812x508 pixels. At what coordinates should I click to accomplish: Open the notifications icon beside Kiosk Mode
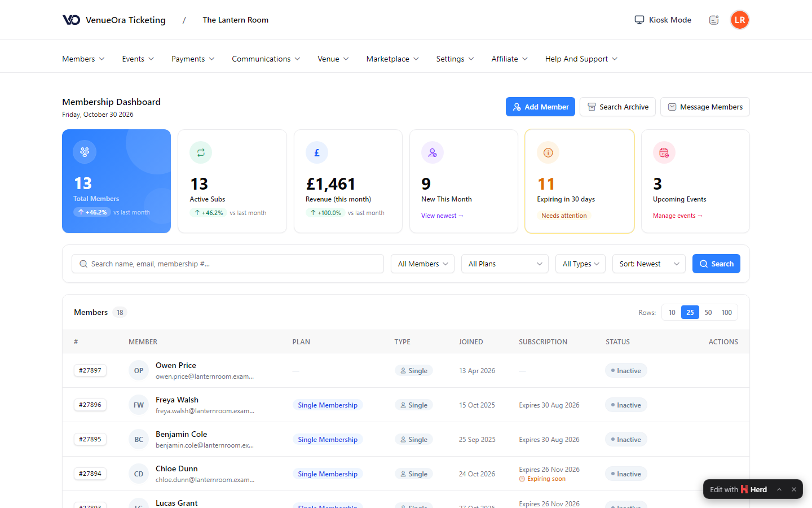[714, 20]
